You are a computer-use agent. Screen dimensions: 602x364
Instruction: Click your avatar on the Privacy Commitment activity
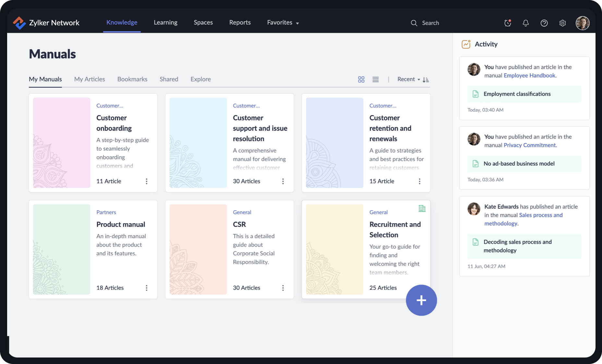474,139
